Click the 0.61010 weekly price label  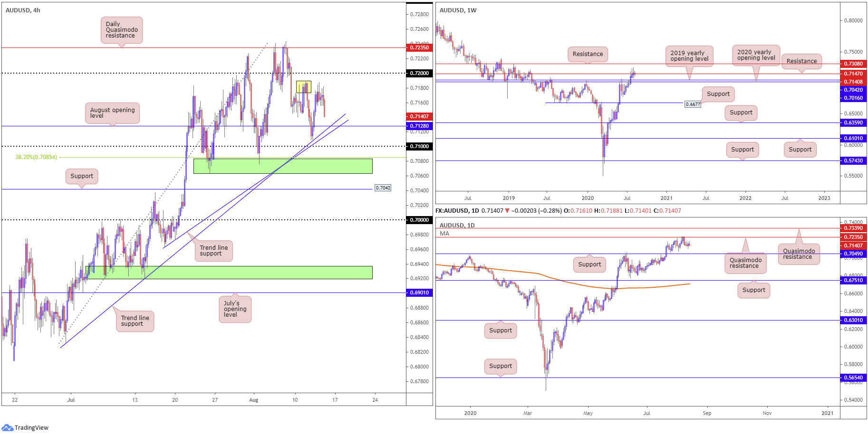(853, 138)
